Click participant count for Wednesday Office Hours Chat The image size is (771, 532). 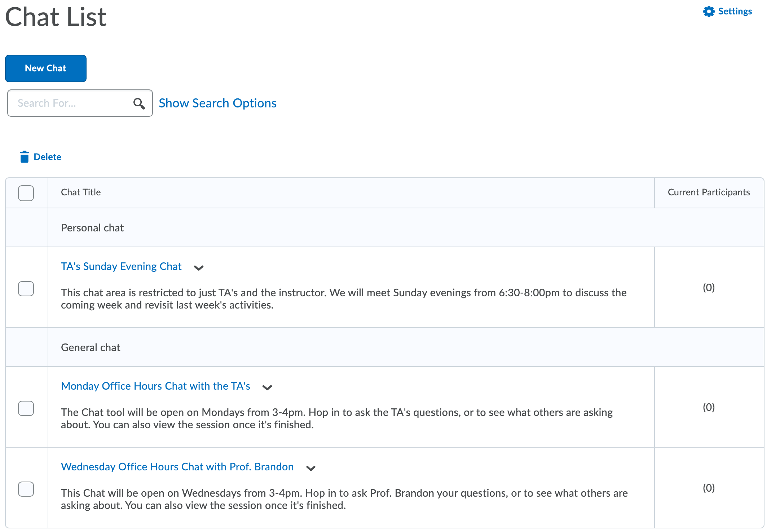click(x=709, y=488)
